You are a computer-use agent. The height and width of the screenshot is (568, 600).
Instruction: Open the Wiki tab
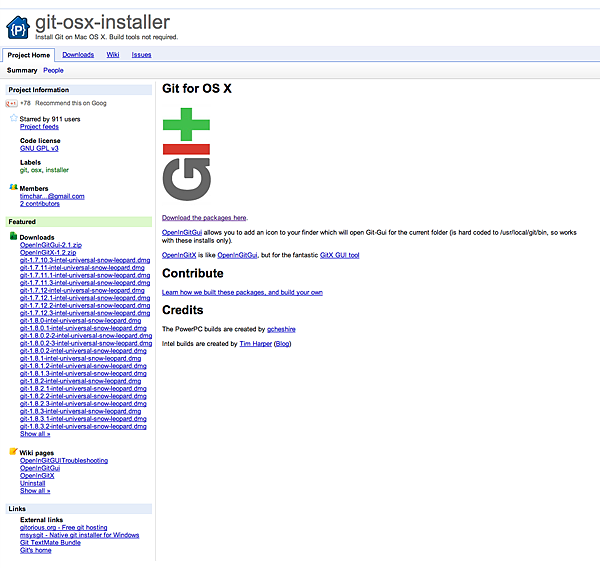pyautogui.click(x=113, y=55)
